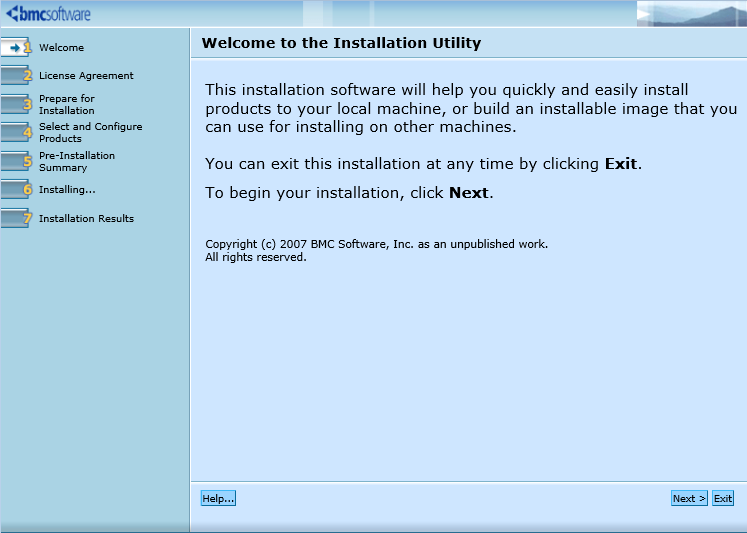This screenshot has width=747, height=533.
Task: Select step 1 Welcome arrow icon
Action: 16,47
